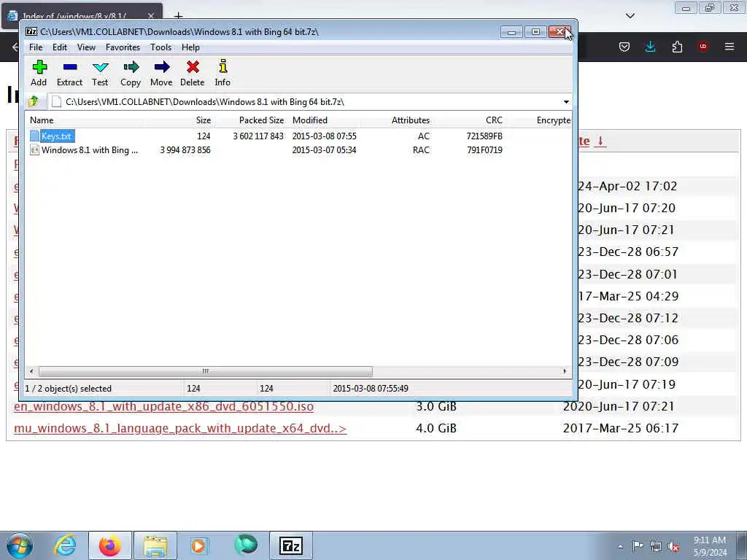This screenshot has height=560, width=747.
Task: Click status bar text 1 / 2 object(s) selected
Action: (x=68, y=389)
